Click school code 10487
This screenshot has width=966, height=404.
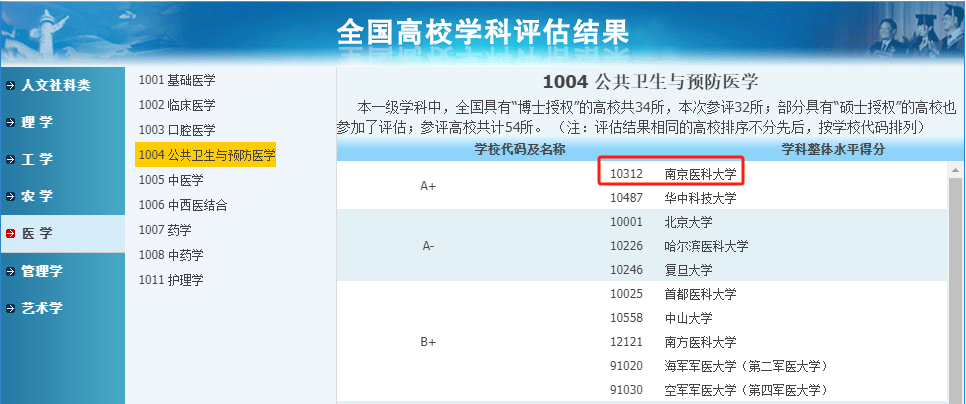(x=627, y=198)
